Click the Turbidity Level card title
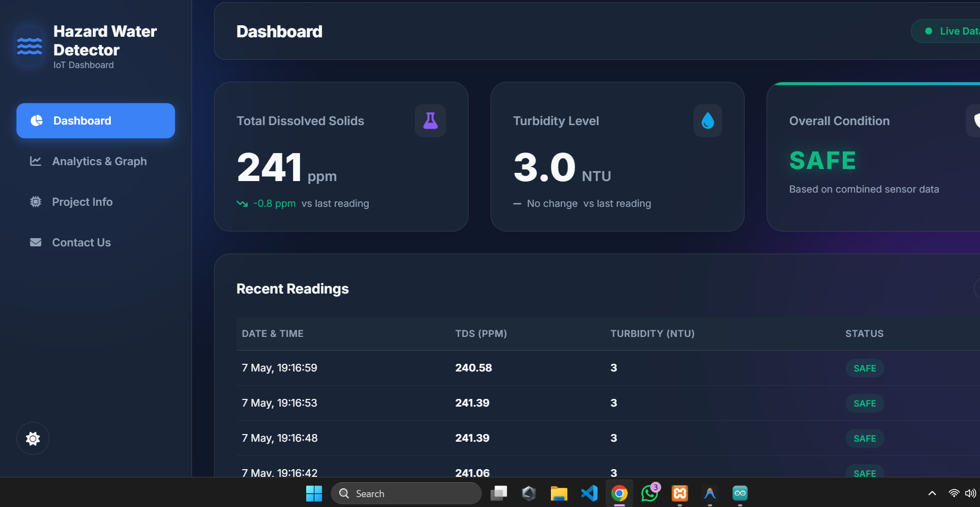 click(x=556, y=121)
